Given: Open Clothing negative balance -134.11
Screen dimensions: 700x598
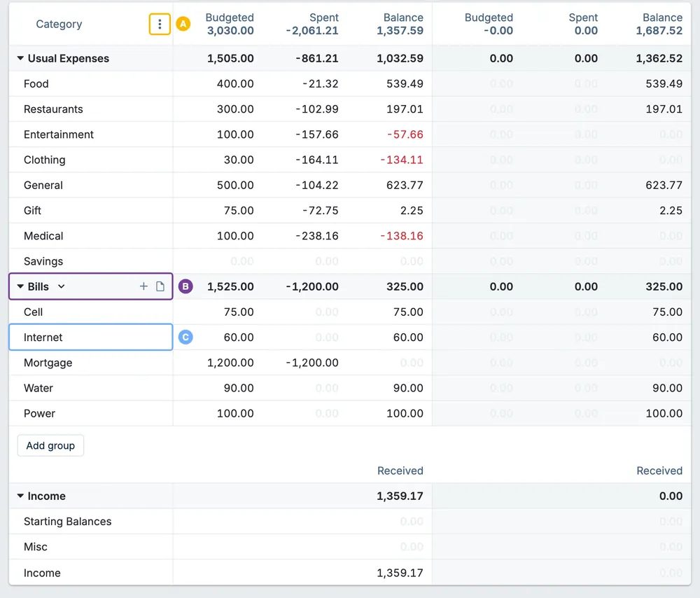Looking at the screenshot, I should click(401, 160).
